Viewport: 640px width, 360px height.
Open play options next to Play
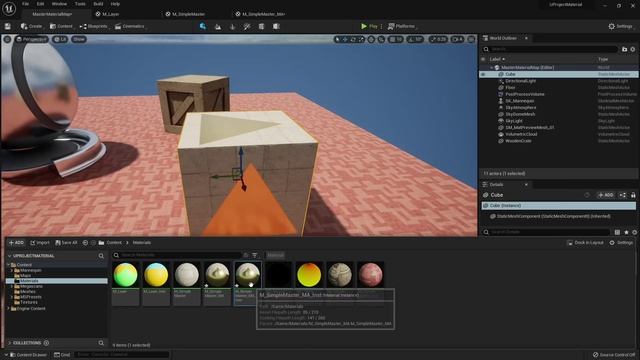(382, 27)
